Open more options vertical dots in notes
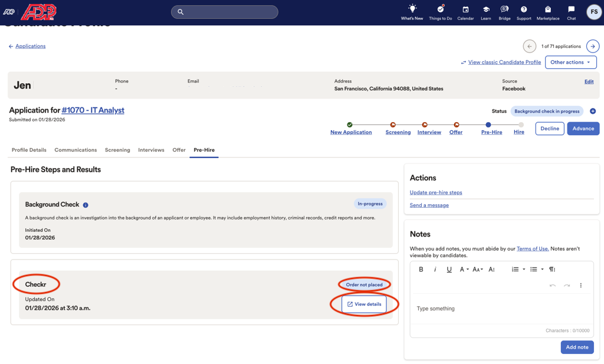This screenshot has width=604, height=364. coord(580,286)
